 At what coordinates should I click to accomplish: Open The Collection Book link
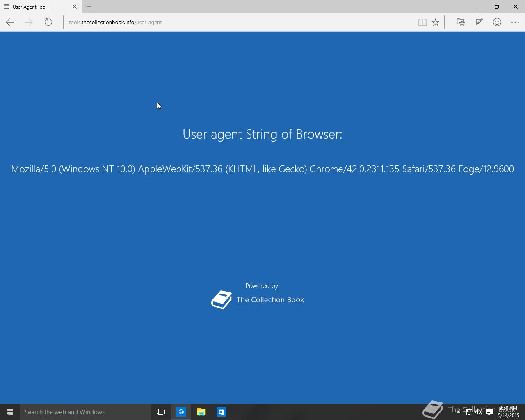270,300
